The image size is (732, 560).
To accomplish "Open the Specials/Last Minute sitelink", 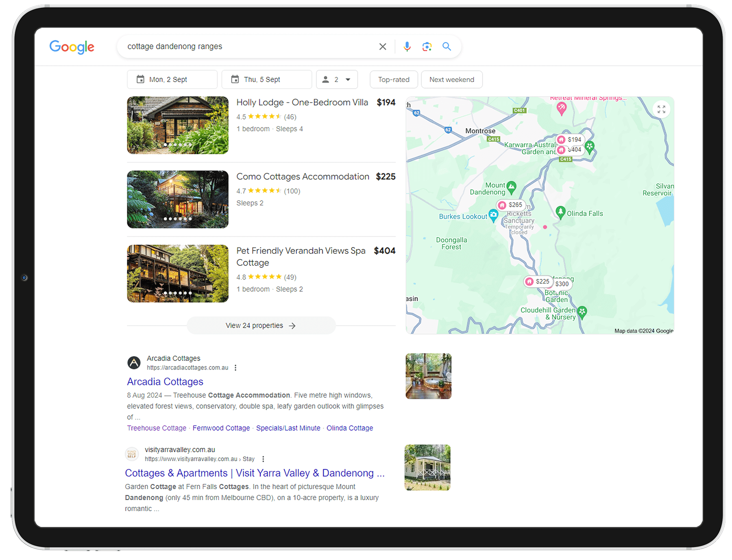I will click(x=288, y=428).
